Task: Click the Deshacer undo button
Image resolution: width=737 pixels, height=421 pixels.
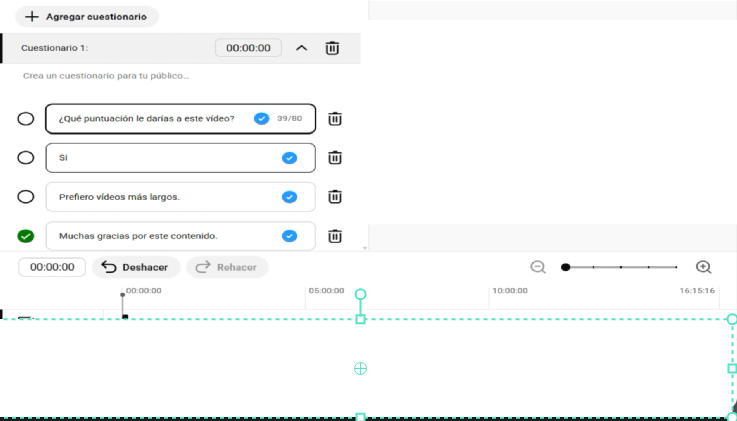Action: pos(136,267)
